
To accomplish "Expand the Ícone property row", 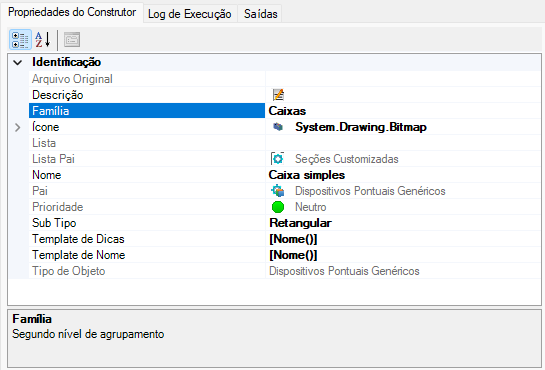I will tap(17, 127).
